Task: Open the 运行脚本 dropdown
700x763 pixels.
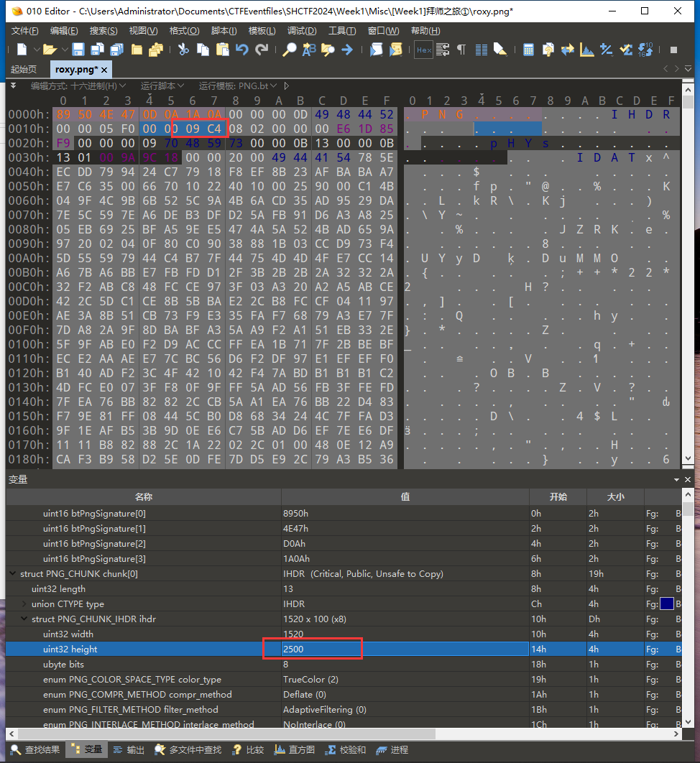Action: click(x=162, y=85)
